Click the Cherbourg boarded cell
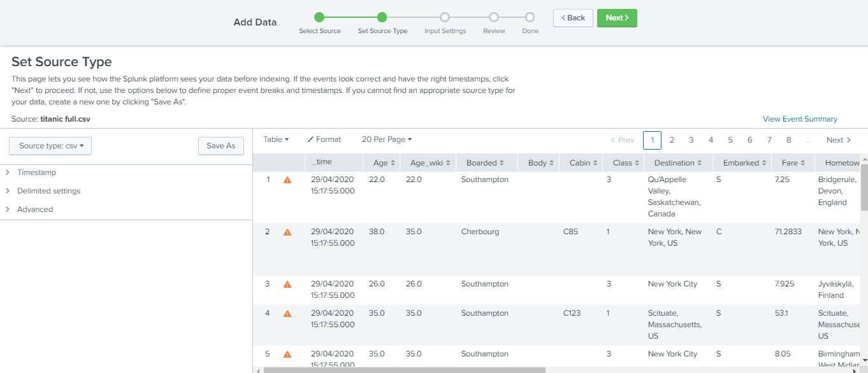Image resolution: width=868 pixels, height=373 pixels. point(481,232)
